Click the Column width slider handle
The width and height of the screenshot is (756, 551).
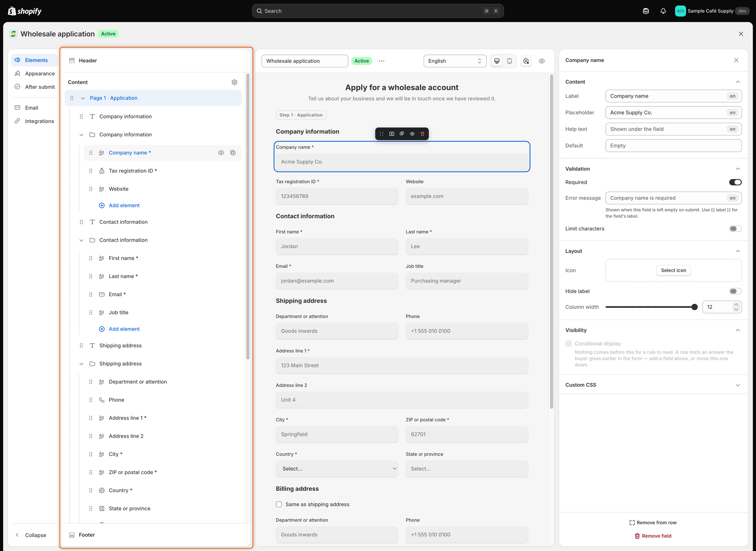694,307
